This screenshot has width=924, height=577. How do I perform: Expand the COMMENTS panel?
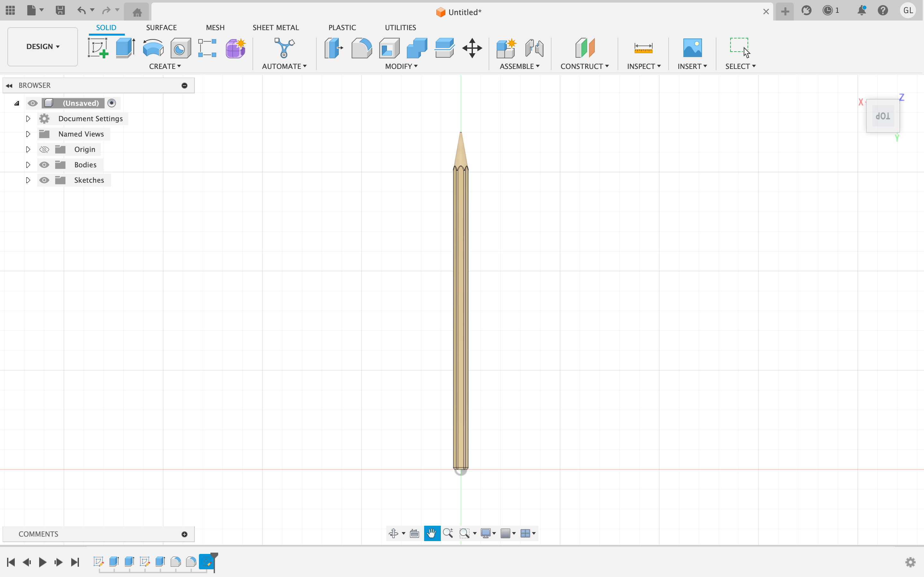point(184,534)
